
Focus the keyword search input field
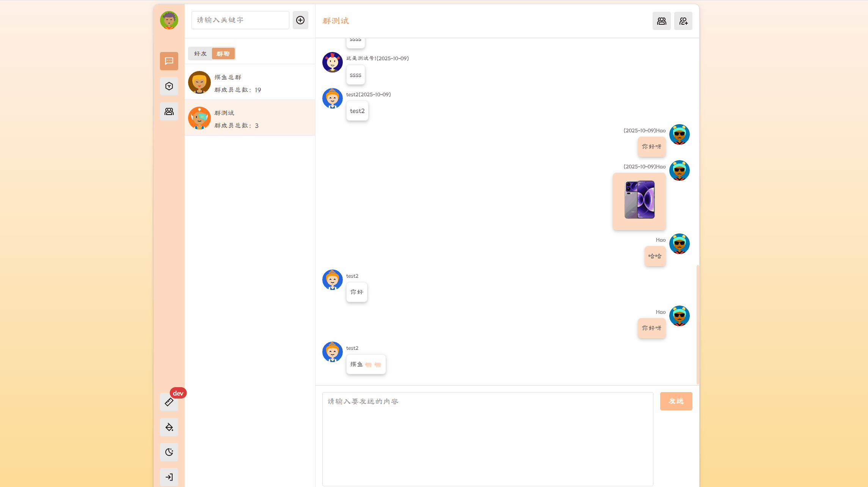click(240, 20)
